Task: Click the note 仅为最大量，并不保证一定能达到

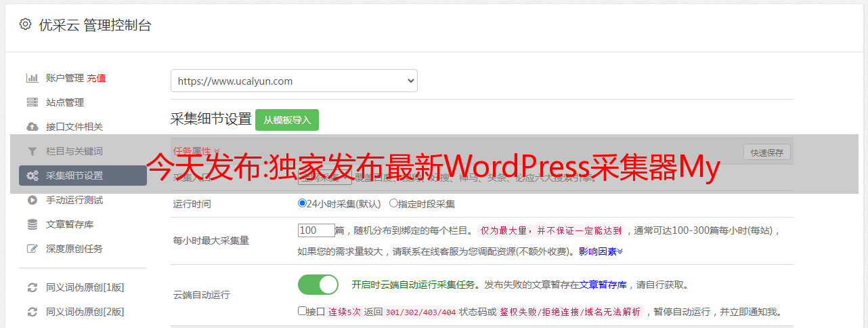Action: [x=551, y=230]
